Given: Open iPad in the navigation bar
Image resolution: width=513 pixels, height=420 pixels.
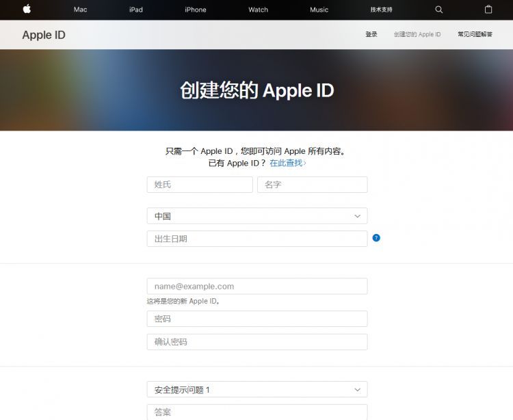Looking at the screenshot, I should 136,10.
